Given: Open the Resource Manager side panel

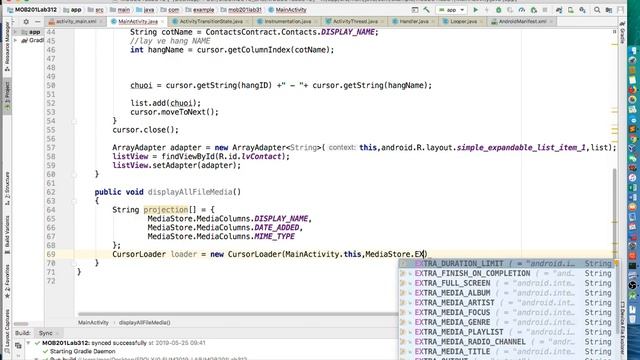Looking at the screenshot, I should point(7,47).
